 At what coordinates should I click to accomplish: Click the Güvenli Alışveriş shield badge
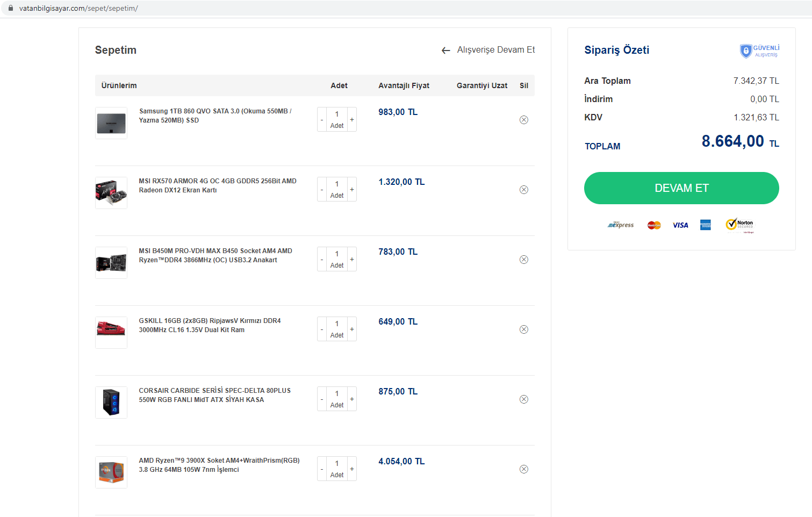tap(759, 51)
